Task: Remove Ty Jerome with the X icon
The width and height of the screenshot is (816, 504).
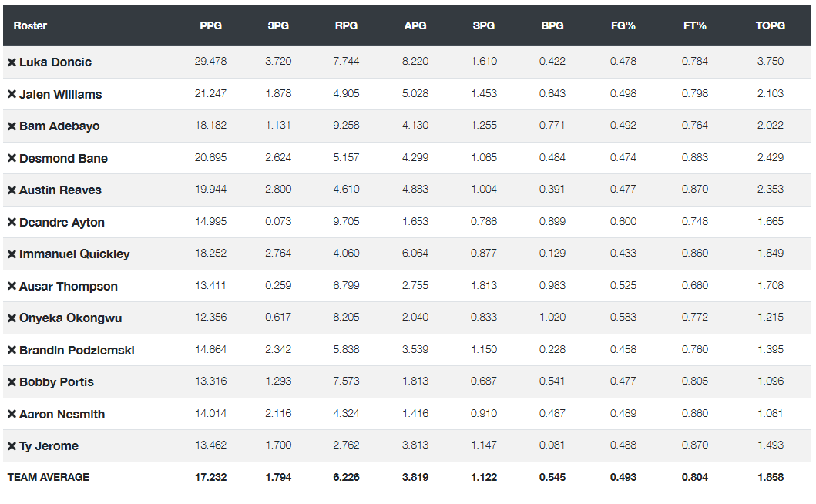Action: tap(12, 446)
